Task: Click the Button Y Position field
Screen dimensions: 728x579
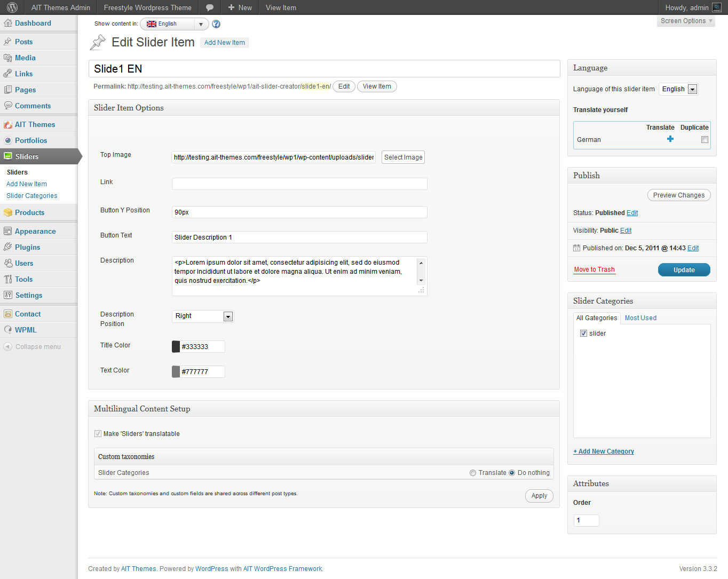Action: (299, 212)
